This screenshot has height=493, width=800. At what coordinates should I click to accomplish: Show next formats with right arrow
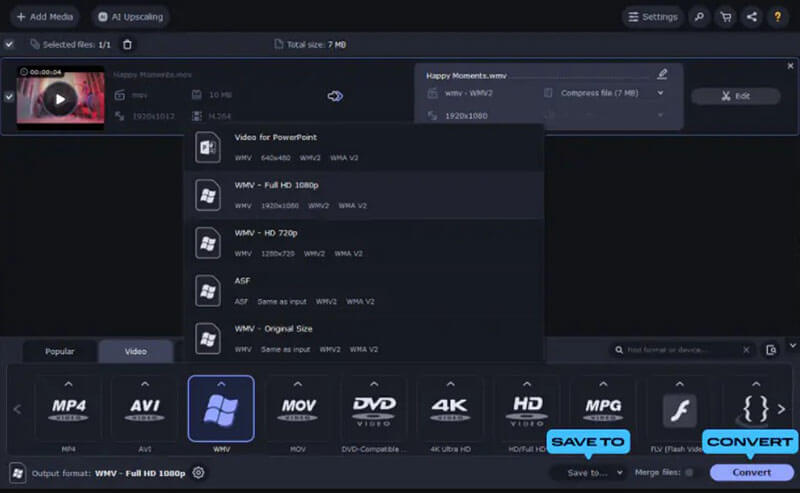(x=781, y=409)
